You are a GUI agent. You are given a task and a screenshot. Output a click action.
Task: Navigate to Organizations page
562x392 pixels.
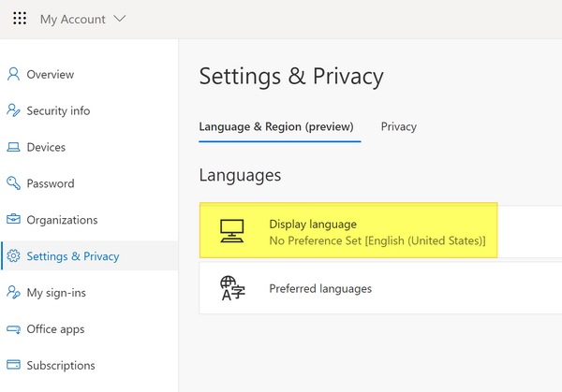pyautogui.click(x=62, y=220)
